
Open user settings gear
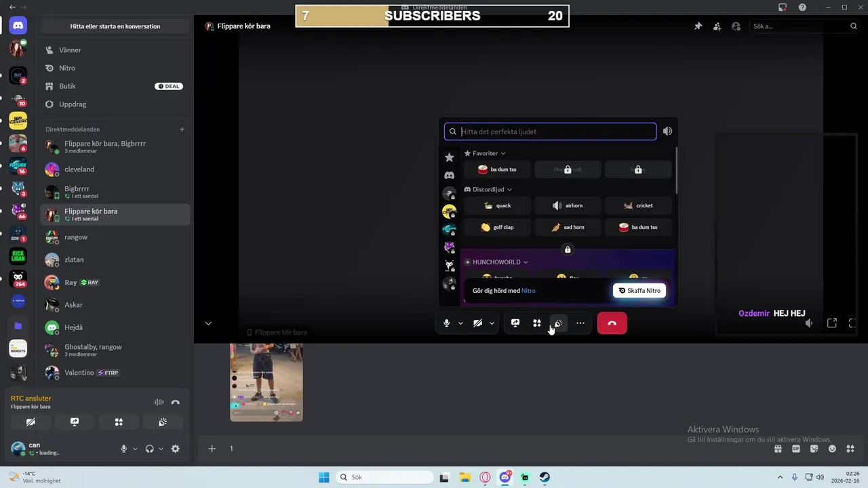pos(176,449)
